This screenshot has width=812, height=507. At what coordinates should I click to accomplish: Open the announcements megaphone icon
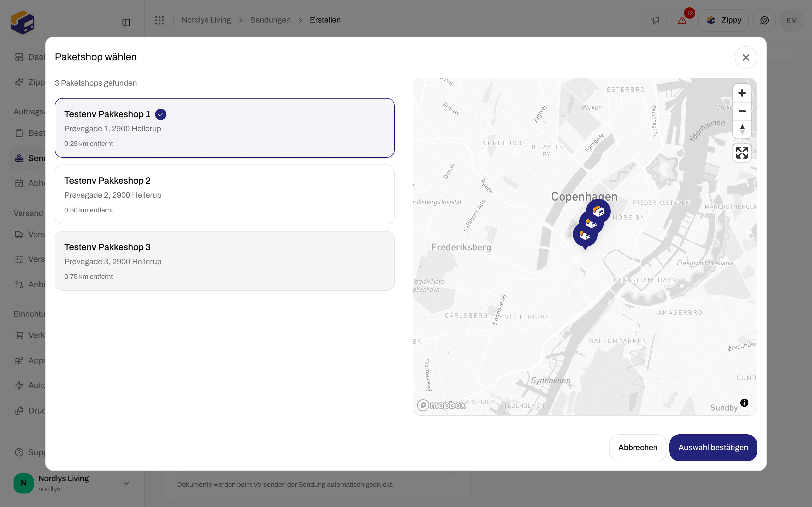655,21
